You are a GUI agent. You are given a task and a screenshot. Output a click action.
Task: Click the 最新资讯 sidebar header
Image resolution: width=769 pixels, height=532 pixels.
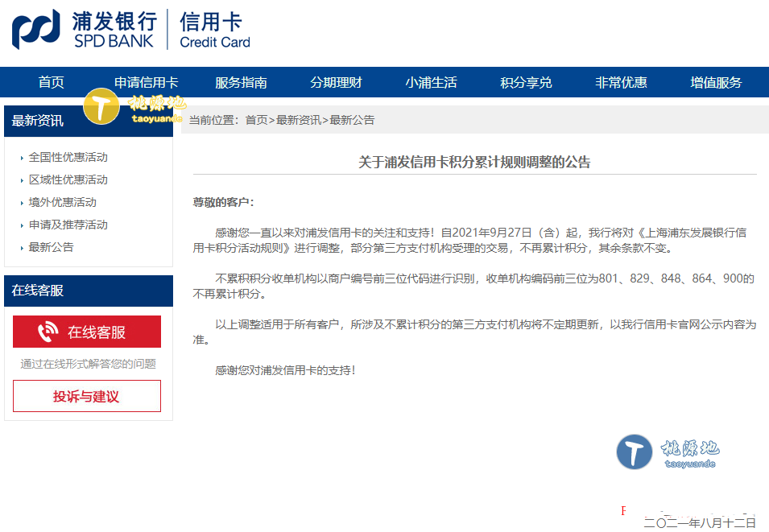[x=89, y=121]
